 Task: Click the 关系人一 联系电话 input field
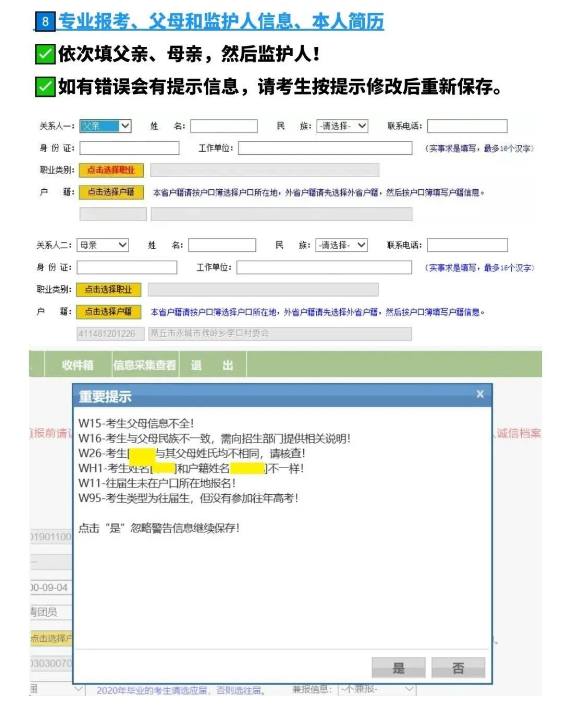click(x=467, y=126)
